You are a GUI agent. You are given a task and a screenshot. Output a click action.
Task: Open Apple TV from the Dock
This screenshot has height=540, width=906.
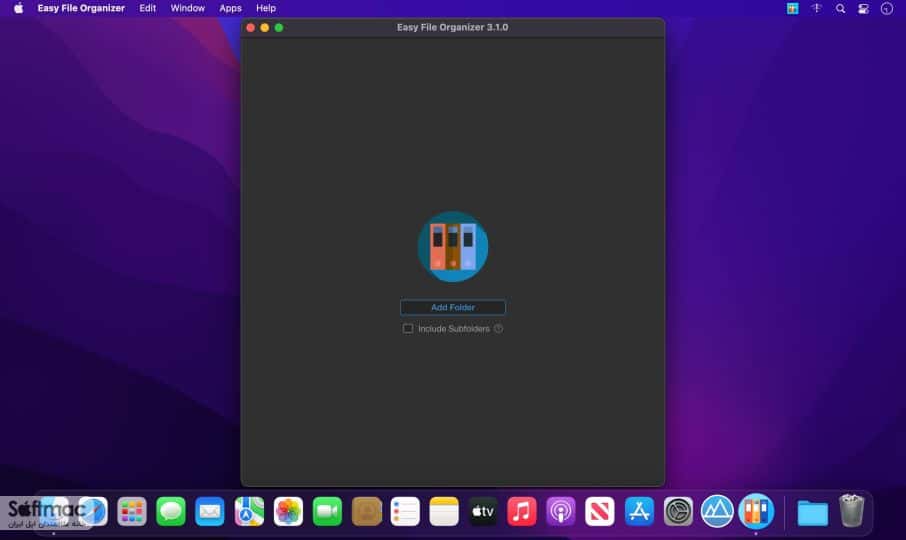pos(483,512)
